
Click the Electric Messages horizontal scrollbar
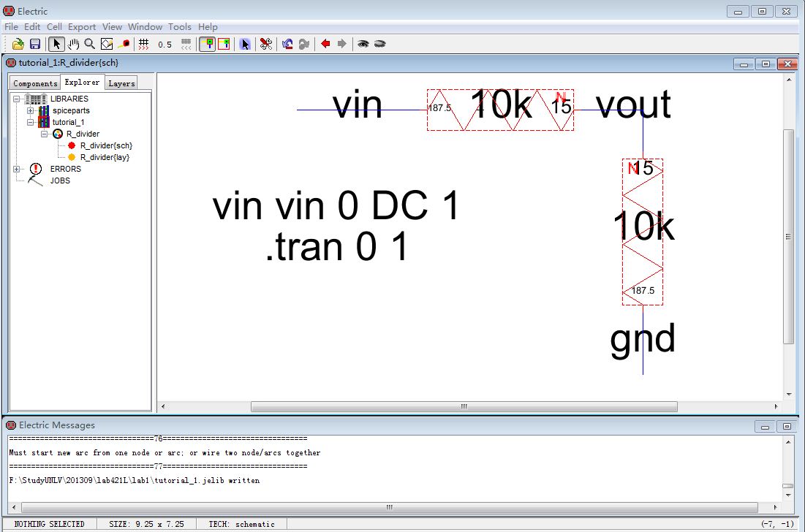(390, 507)
